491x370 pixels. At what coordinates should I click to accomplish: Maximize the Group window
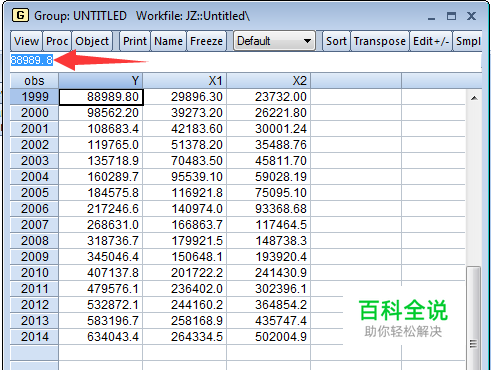[x=451, y=16]
